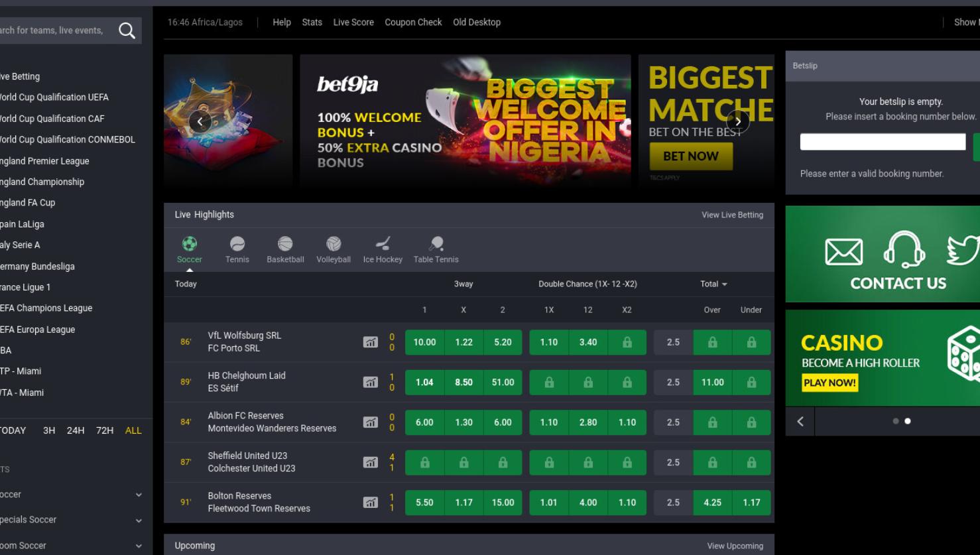This screenshot has height=555, width=980.
Task: Open Germany Bundesliga sidebar link
Action: pyautogui.click(x=37, y=266)
